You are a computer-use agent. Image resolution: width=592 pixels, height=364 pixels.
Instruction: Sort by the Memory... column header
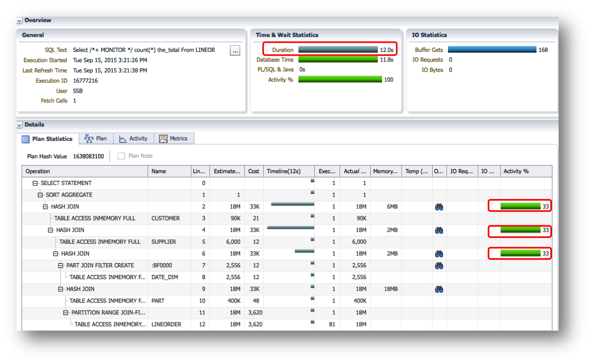[385, 171]
